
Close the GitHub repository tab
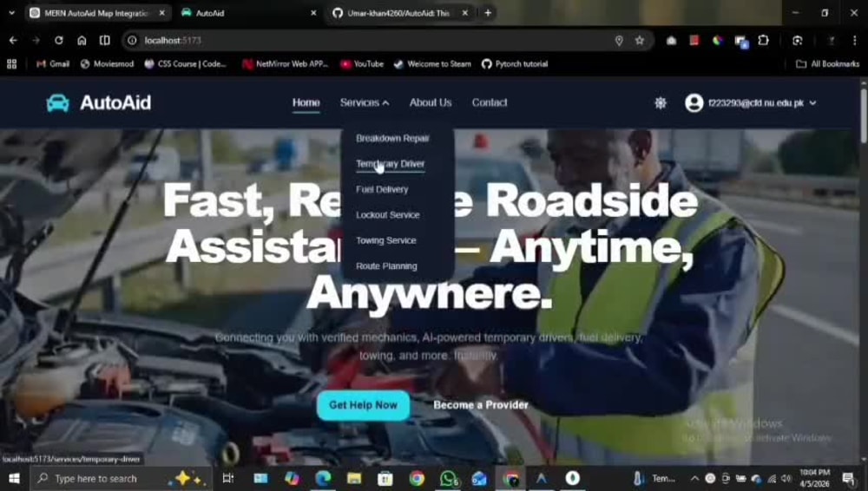tap(465, 13)
